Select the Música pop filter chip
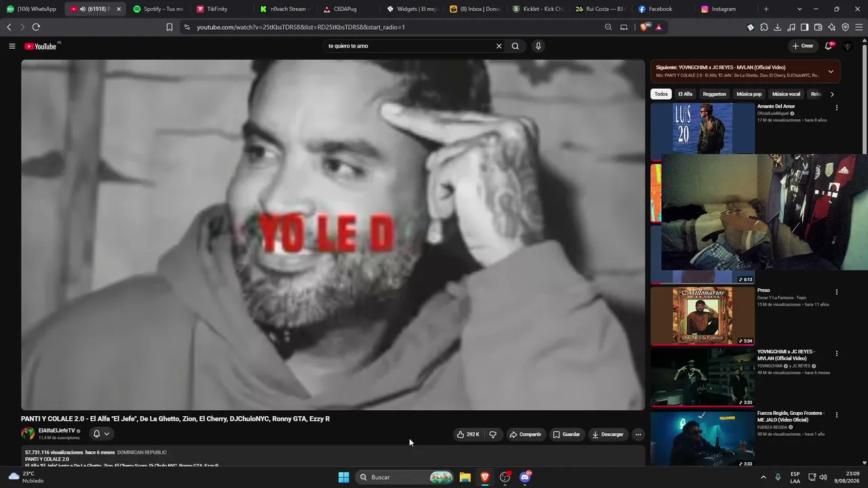The image size is (868, 488). [x=749, y=94]
